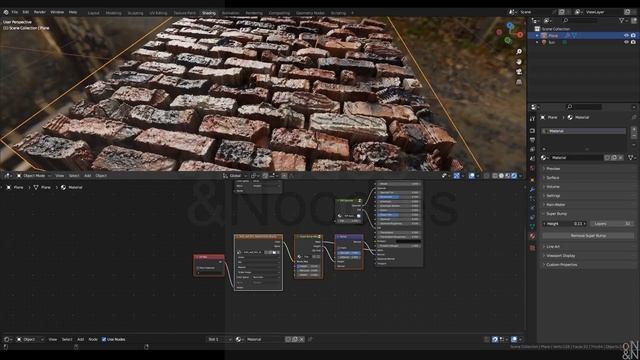The width and height of the screenshot is (640, 360).
Task: Click the add material slot plus icon
Action: pos(634,129)
